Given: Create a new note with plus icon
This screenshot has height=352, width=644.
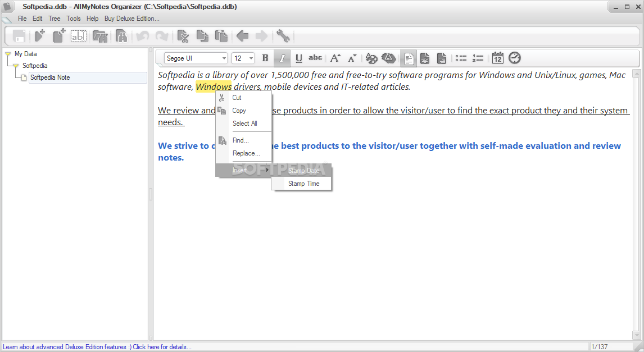Looking at the screenshot, I should click(x=59, y=36).
